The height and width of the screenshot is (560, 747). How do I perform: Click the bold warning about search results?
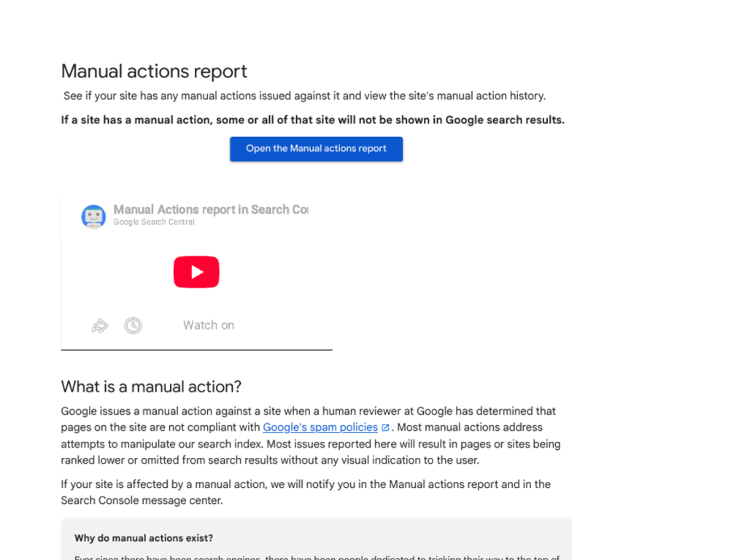tap(312, 120)
